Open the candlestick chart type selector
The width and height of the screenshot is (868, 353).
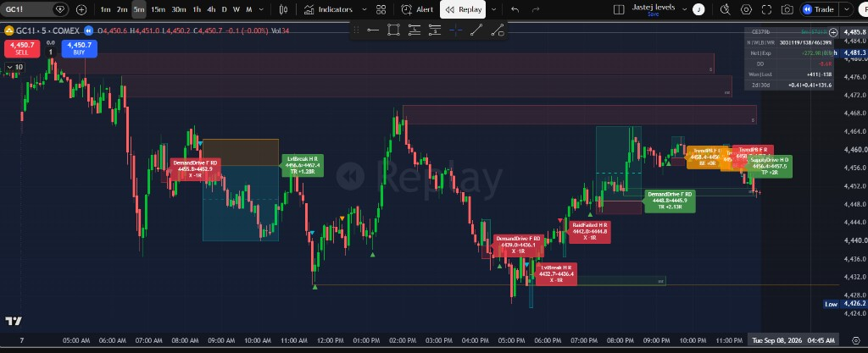pyautogui.click(x=283, y=9)
